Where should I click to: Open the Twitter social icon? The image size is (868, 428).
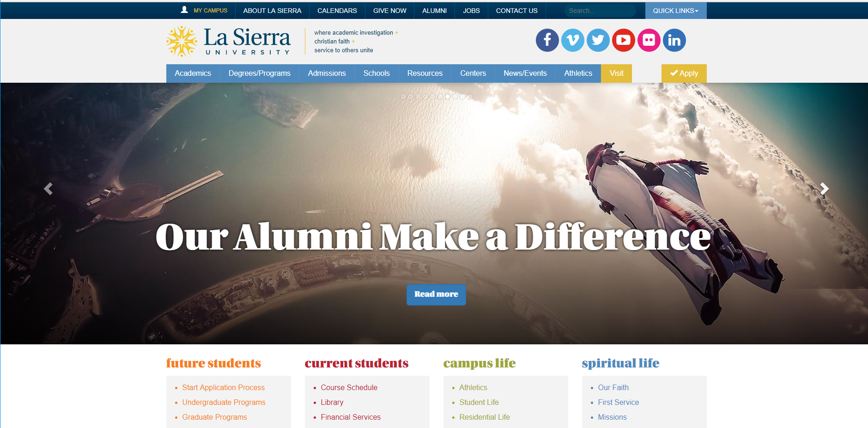[598, 40]
